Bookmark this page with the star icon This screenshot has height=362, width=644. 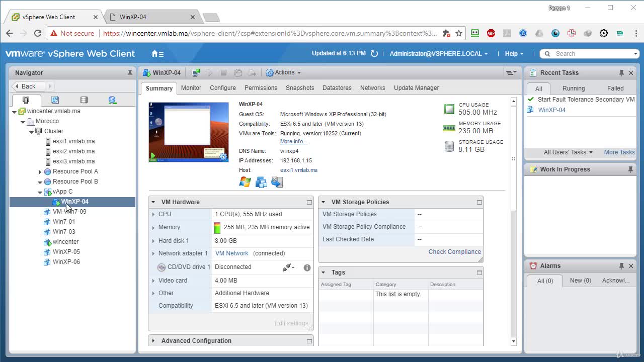point(459,33)
